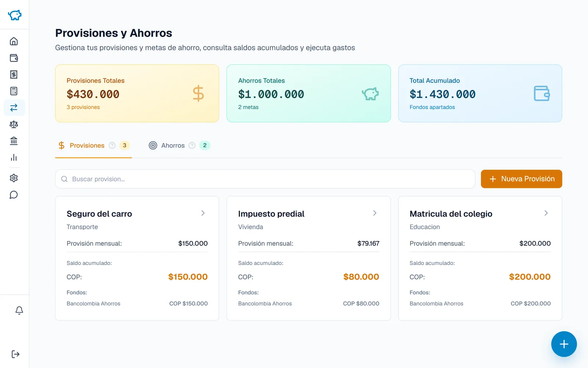Viewport: 588px width, 368px height.
Task: Click the Provisiones y Ahorros heading
Action: (x=114, y=33)
